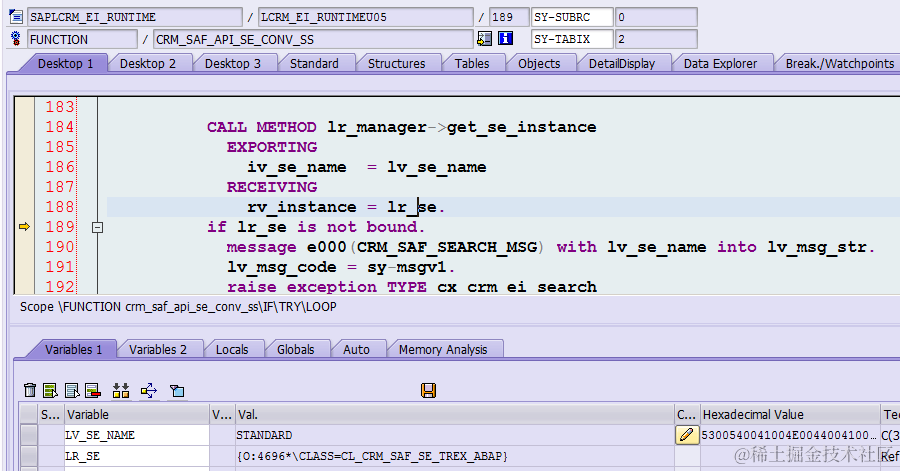This screenshot has width=900, height=471.
Task: Click the SY-TABIX value 2
Action: pyautogui.click(x=656, y=39)
